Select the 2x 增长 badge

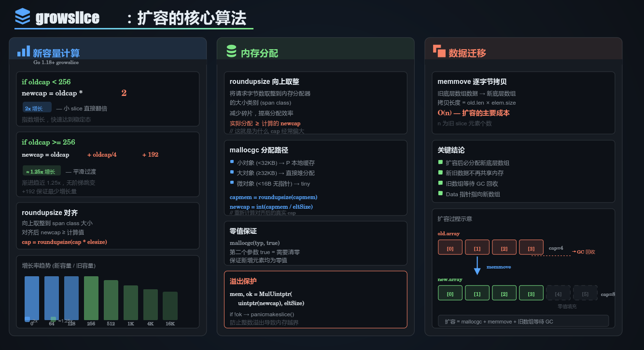[37, 107]
